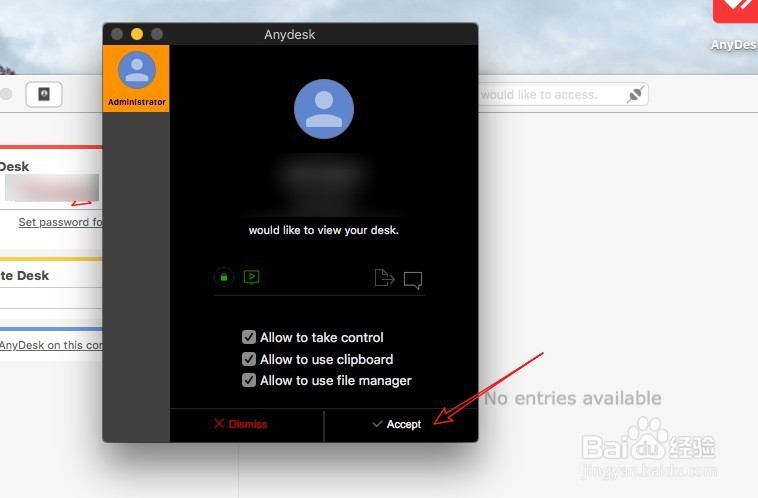Open the AnyDesk desktop icon
Viewport: 758px width, 498px height.
point(735,24)
